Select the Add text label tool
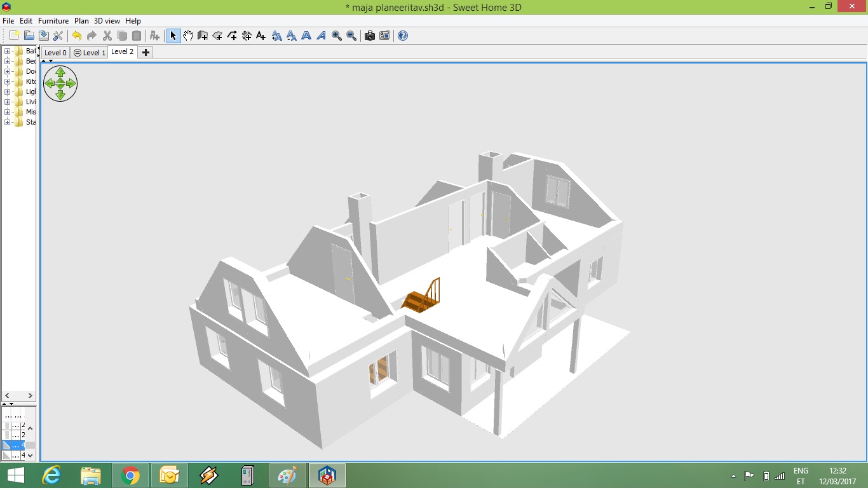868x490 pixels. click(261, 36)
